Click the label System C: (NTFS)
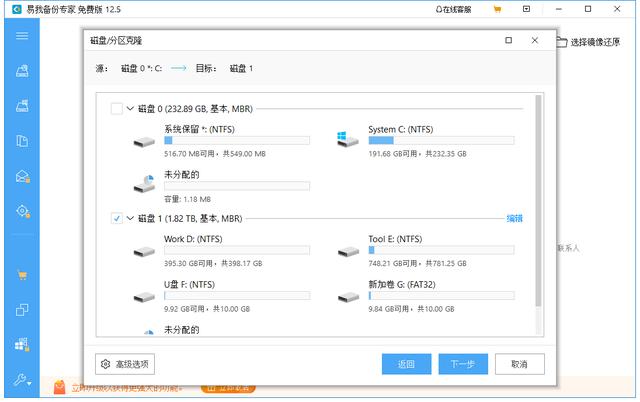640x402 pixels. point(400,129)
